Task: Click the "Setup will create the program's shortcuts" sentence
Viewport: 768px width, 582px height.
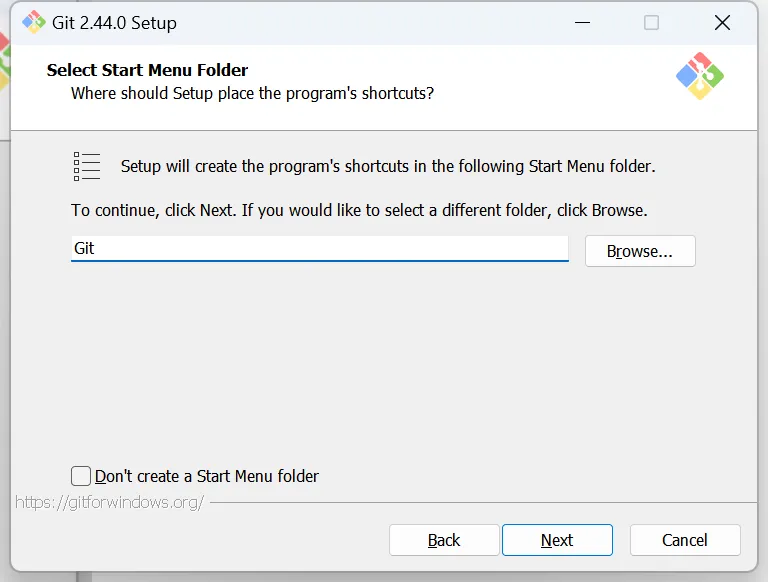Action: coord(388,166)
